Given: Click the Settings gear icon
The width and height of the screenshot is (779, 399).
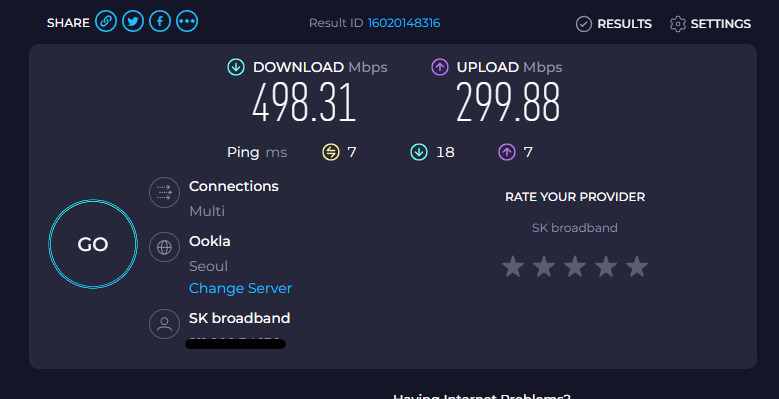Looking at the screenshot, I should (x=678, y=24).
